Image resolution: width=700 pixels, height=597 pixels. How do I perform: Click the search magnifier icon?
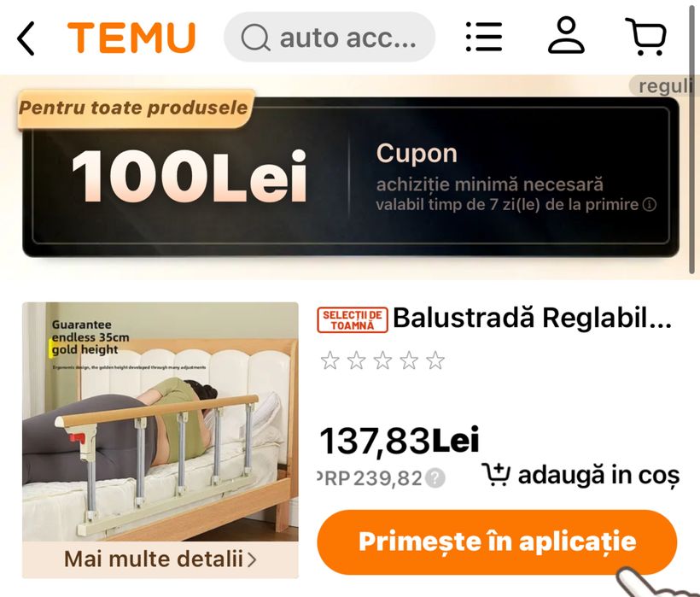(x=255, y=38)
